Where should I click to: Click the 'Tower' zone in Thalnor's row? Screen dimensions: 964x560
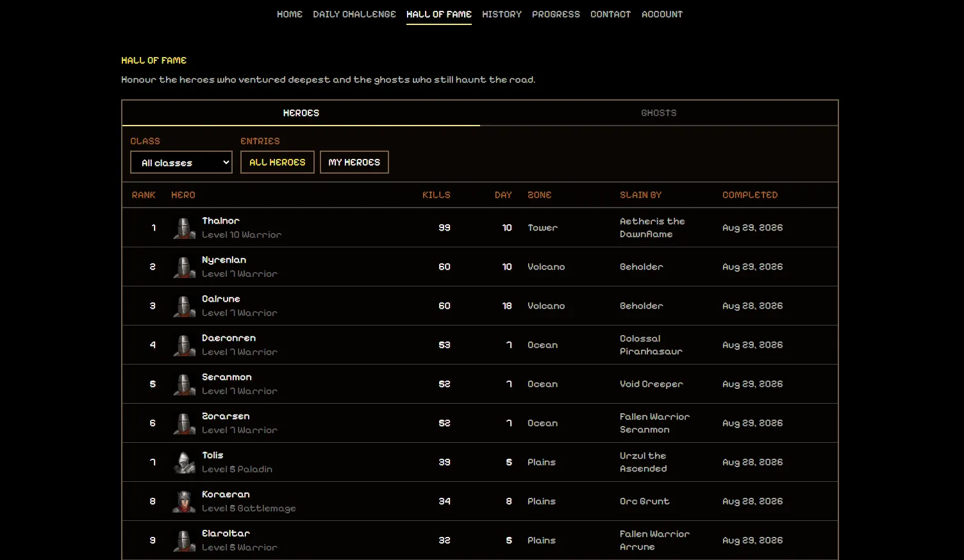pos(542,227)
